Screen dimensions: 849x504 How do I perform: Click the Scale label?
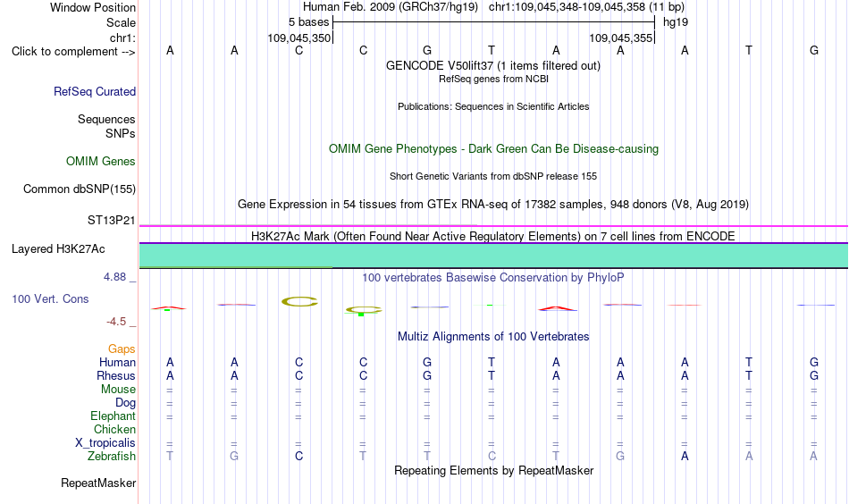click(121, 22)
